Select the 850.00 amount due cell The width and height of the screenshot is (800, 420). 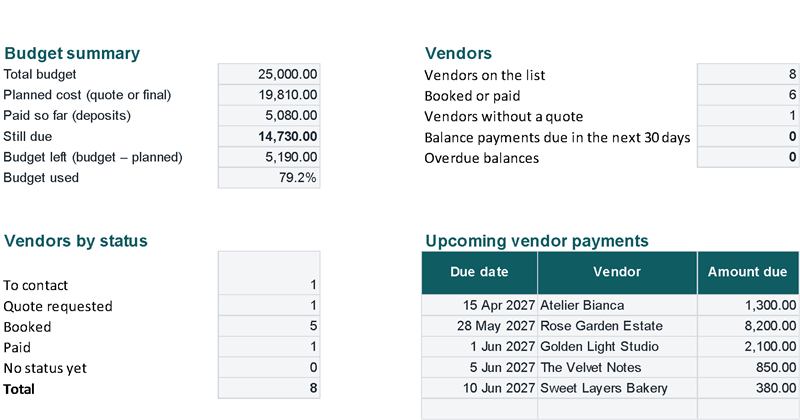[x=748, y=367]
